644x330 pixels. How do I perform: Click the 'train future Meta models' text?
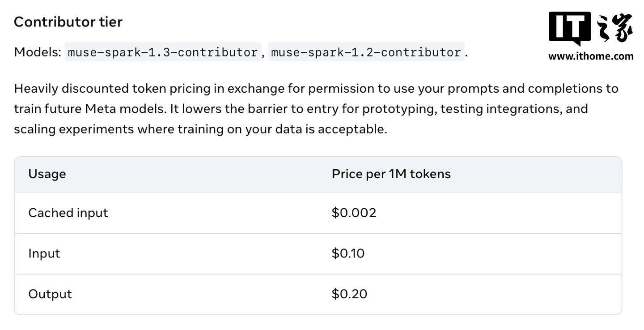(x=90, y=109)
